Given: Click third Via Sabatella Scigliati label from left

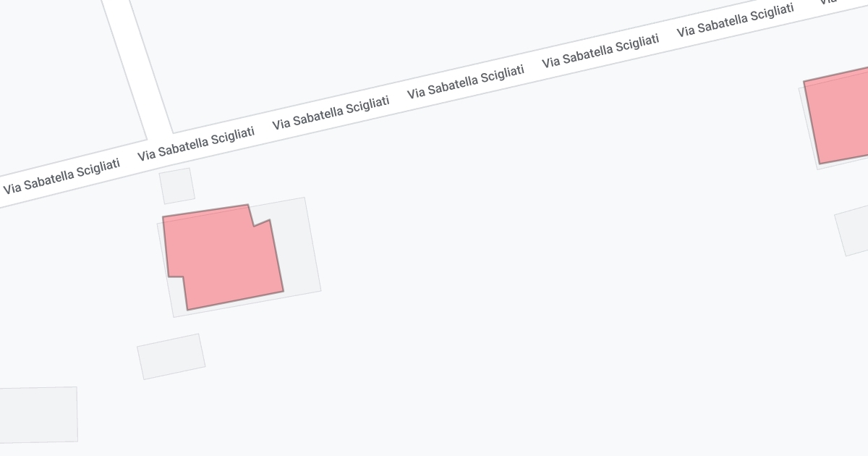Looking at the screenshot, I should (331, 112).
